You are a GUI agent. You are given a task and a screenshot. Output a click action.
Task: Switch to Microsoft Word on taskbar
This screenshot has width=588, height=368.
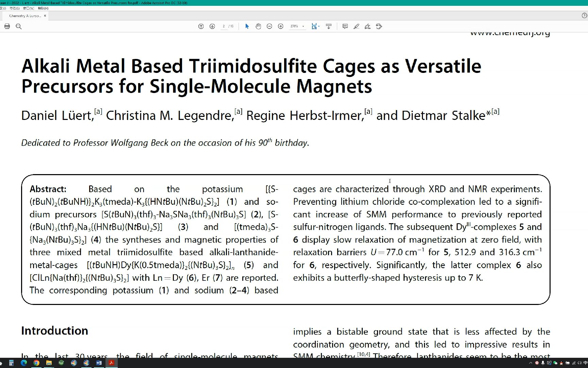(99, 363)
